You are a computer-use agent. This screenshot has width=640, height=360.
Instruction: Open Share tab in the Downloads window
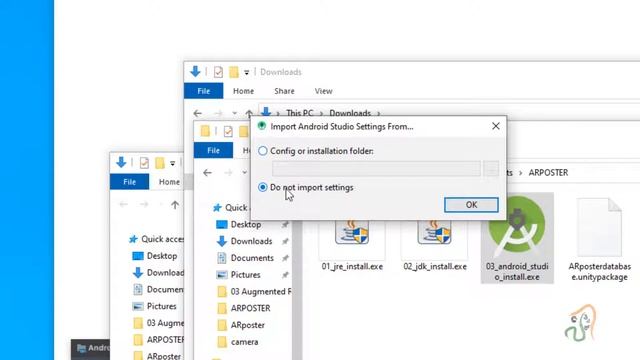coord(284,91)
